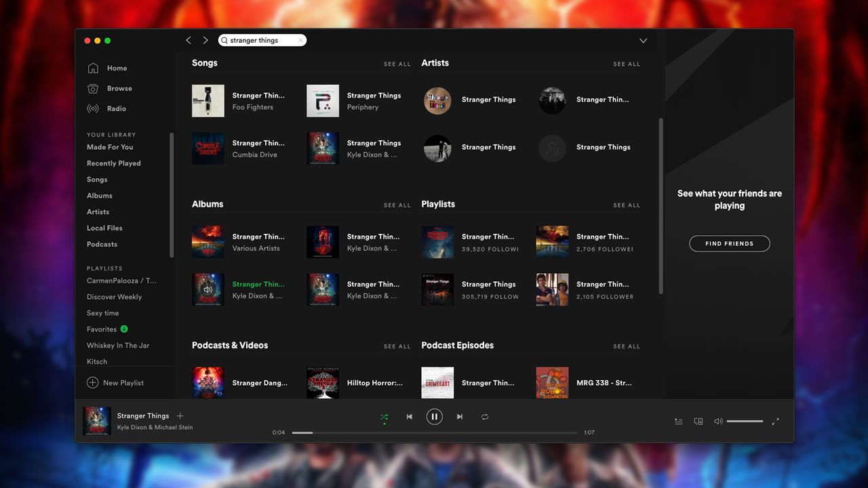Open the Whiskey In The Jar playlist

pos(118,346)
